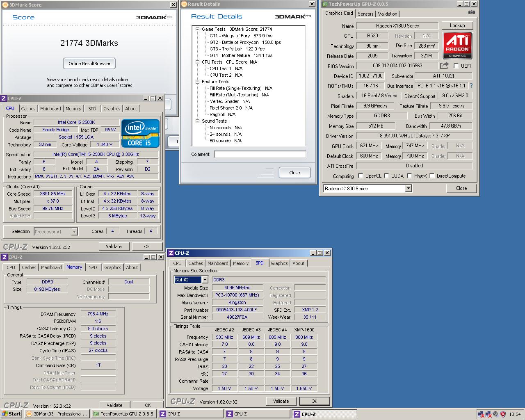The height and width of the screenshot is (420, 525).
Task: Select the second CPU-Z taskbar button
Action: pos(257,414)
